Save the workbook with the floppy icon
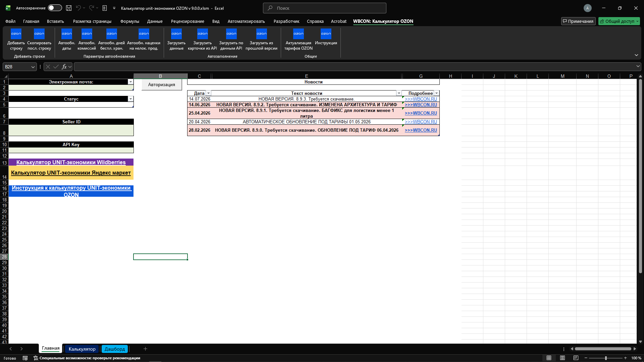 [69, 8]
